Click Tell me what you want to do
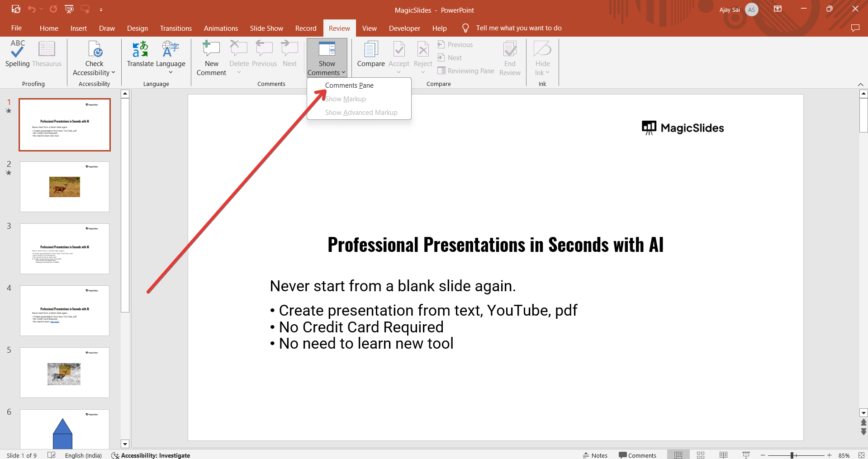Screen dimensions: 868x459 518,28
